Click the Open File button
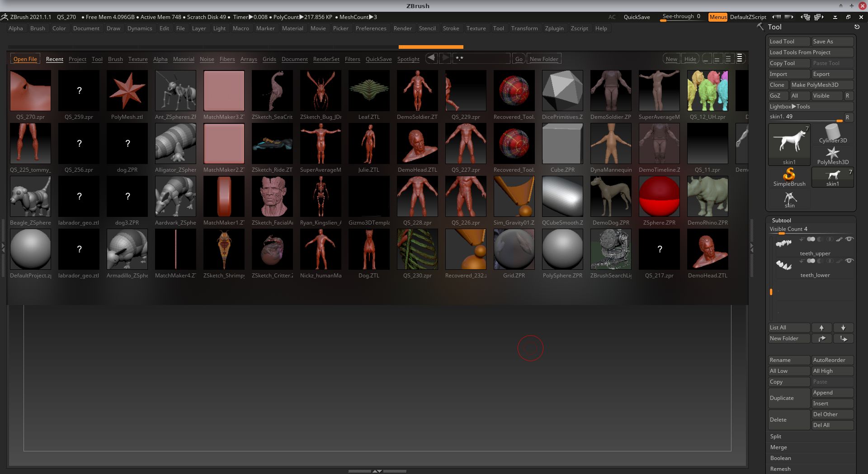Screen dimensions: 868x474 click(25, 59)
